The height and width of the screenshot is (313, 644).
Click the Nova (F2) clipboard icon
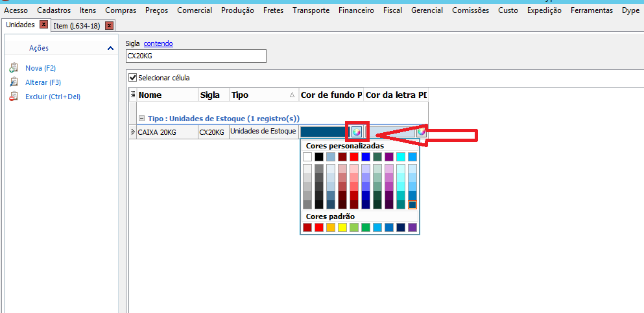click(x=14, y=68)
